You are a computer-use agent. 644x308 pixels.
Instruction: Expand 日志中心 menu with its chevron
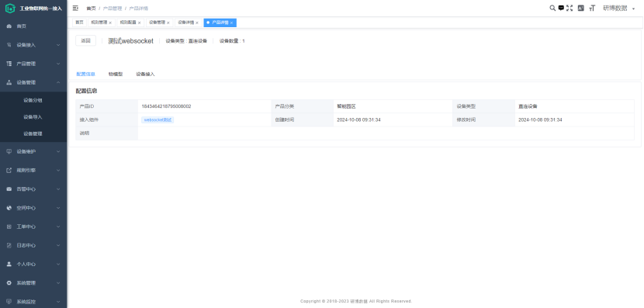58,246
